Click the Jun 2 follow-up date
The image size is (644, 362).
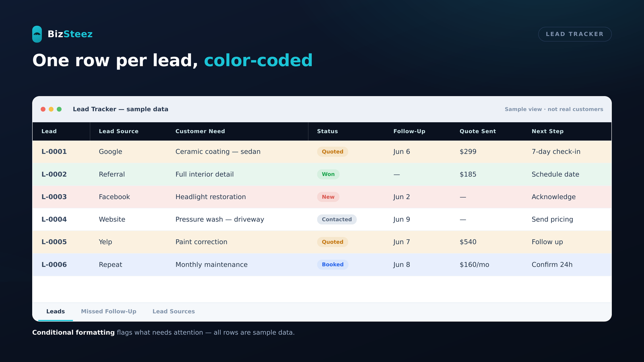402,197
